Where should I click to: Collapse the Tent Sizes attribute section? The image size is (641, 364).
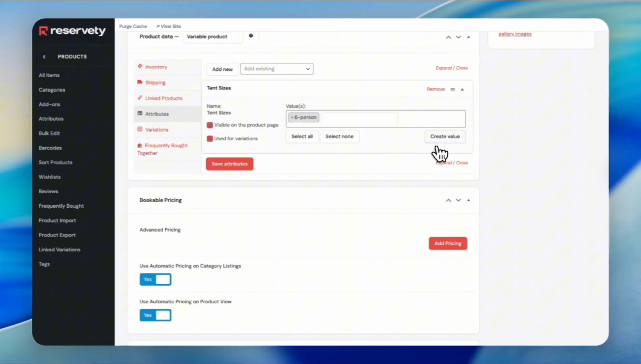[x=462, y=90]
